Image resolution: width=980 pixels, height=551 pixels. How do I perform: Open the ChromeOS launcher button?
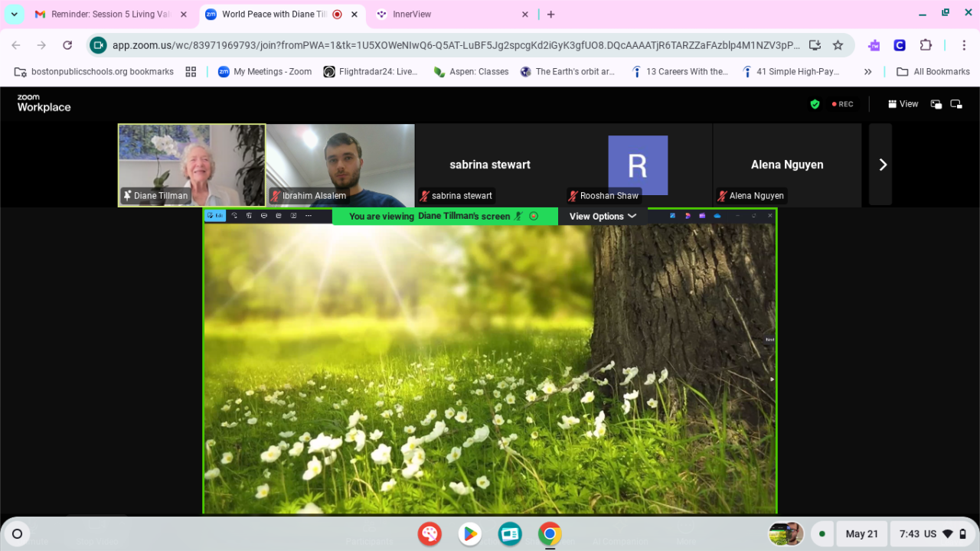coord(17,533)
